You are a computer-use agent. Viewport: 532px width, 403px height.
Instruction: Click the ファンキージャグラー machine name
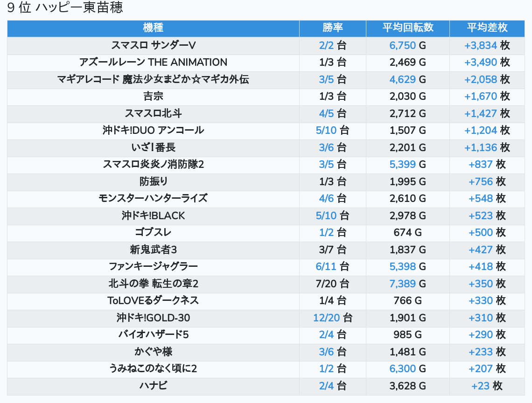pos(153,266)
